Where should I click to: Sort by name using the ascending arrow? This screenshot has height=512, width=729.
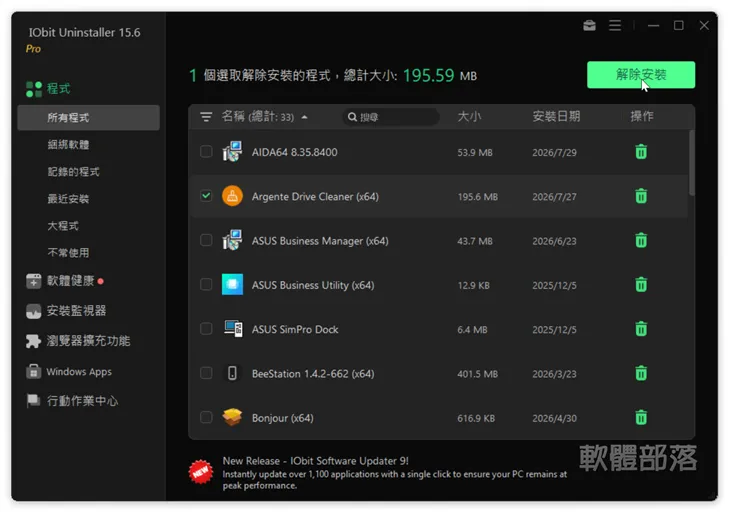(304, 117)
